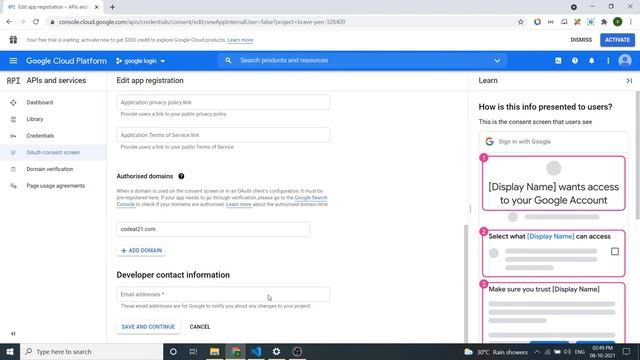This screenshot has height=360, width=640.
Task: Open the weather widget showing Rain showers
Action: pos(496,352)
